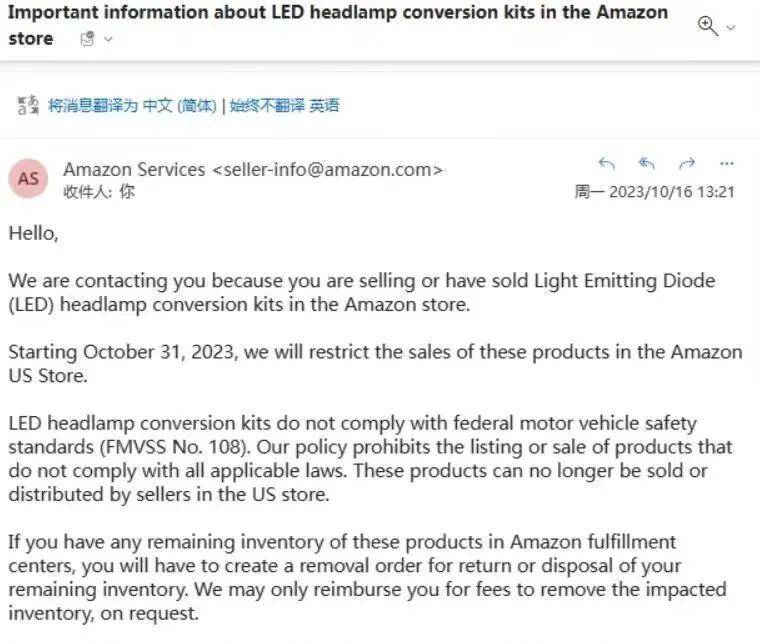Image resolution: width=760 pixels, height=644 pixels.
Task: Translate message to 中文 (简体)
Action: 132,105
